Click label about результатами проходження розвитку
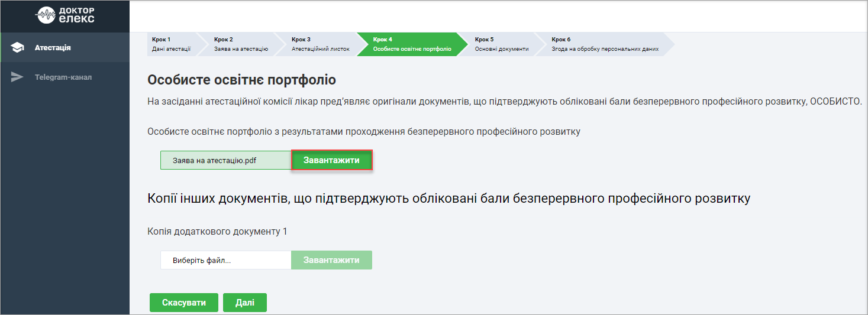Image resolution: width=868 pixels, height=315 pixels. pyautogui.click(x=364, y=132)
